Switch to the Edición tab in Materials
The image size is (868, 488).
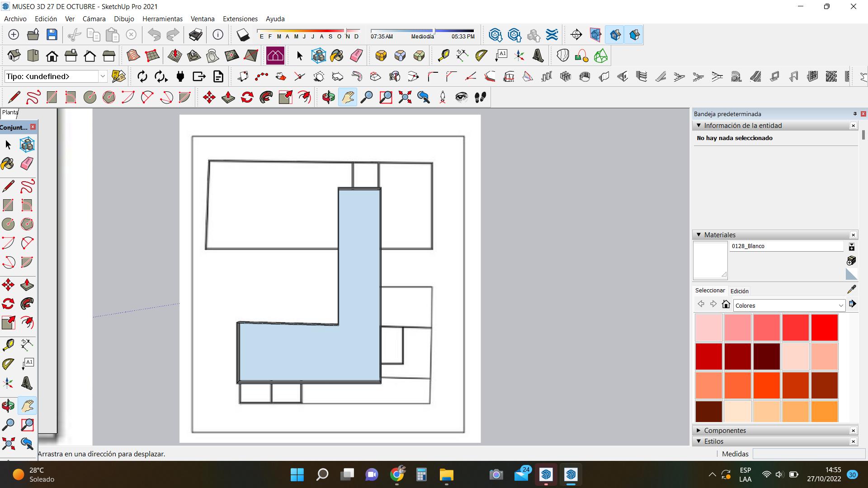[739, 291]
